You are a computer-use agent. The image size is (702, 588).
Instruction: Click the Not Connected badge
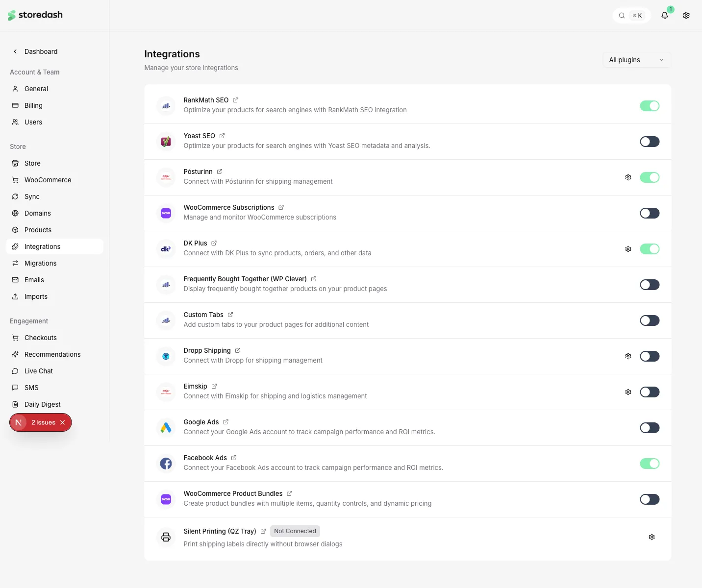tap(295, 531)
